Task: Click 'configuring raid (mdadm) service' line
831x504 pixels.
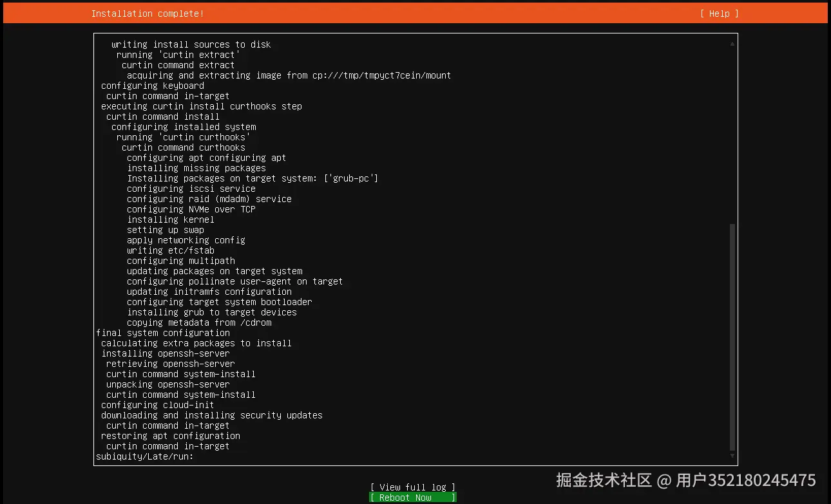Action: 209,199
